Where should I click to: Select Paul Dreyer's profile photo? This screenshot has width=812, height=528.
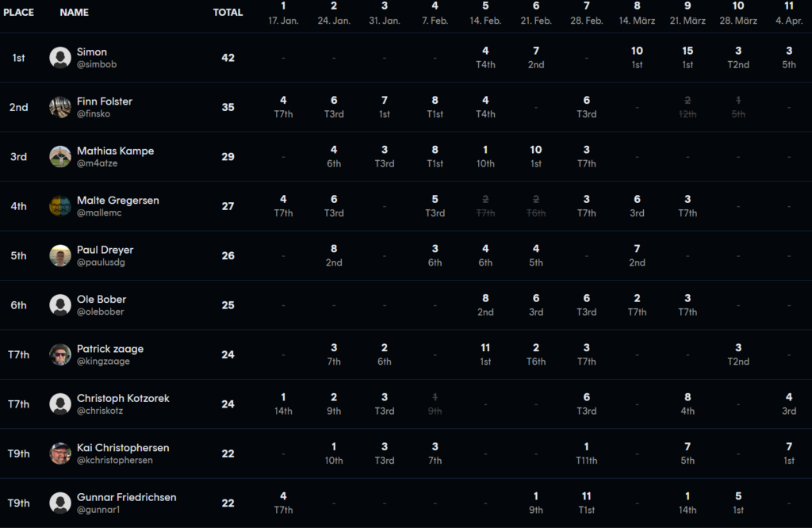coord(60,255)
